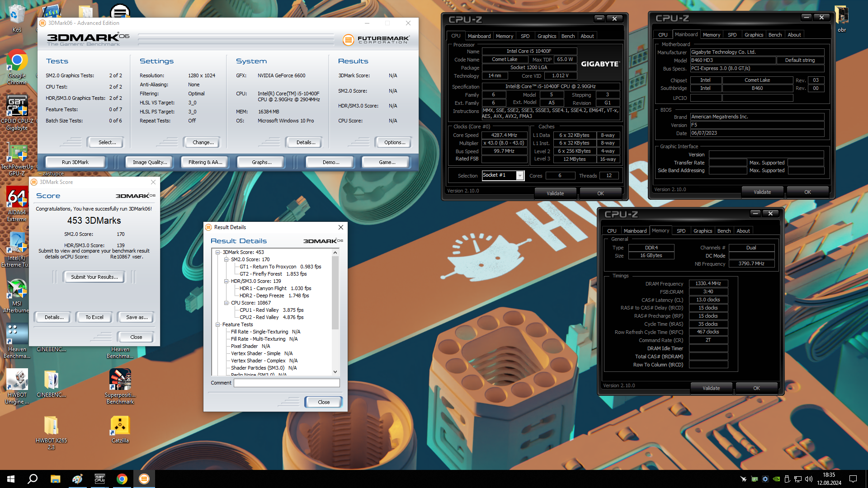Click Validate in Memory CPU-Z window
The height and width of the screenshot is (488, 868).
click(x=711, y=388)
